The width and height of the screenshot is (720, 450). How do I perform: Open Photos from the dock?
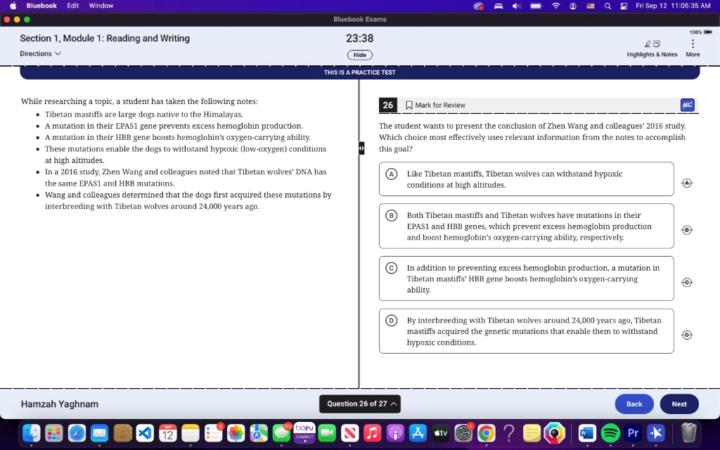pyautogui.click(x=236, y=433)
